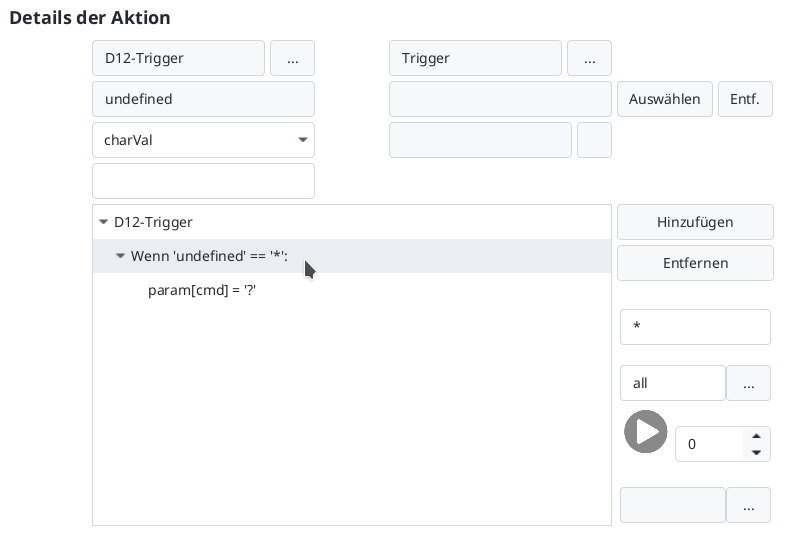Click the Entfernen button
This screenshot has height=541, width=794.
point(695,263)
